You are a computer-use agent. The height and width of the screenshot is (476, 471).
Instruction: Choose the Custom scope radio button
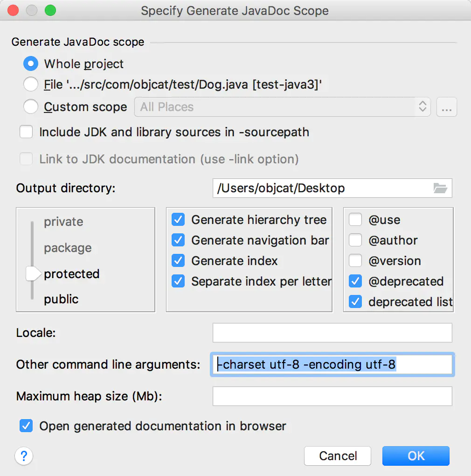point(31,106)
